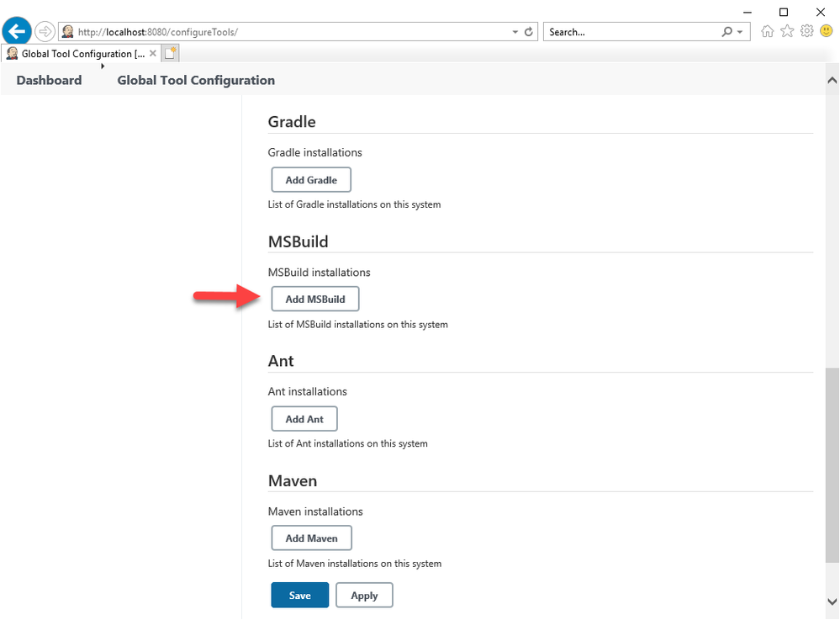Click the Gradle section heading
Screen dimensions: 840x620
[292, 122]
